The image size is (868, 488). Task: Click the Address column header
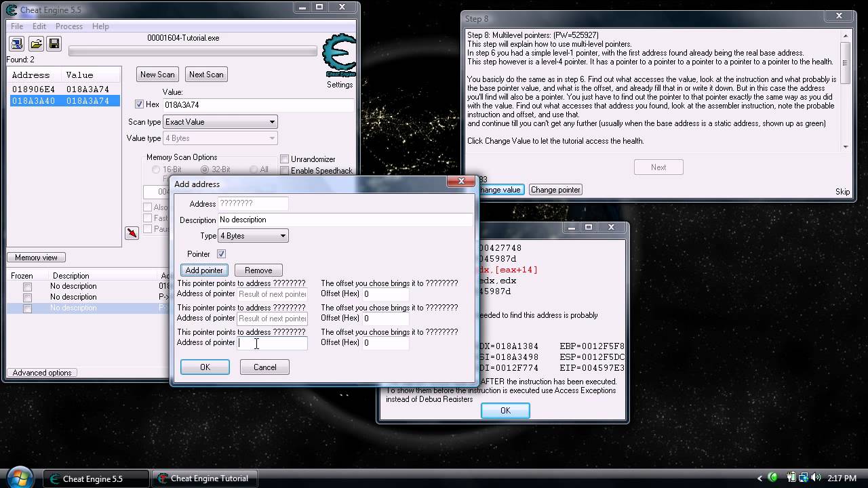click(x=35, y=75)
